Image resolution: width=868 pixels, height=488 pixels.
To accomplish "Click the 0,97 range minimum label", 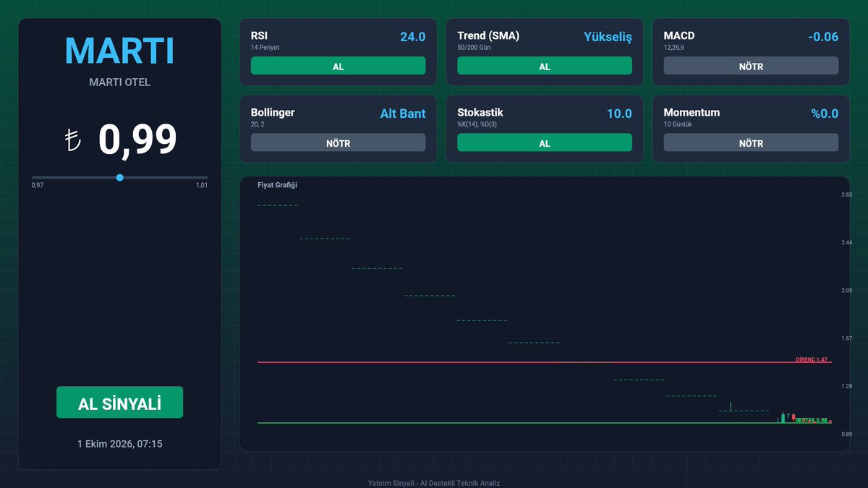I will point(38,186).
